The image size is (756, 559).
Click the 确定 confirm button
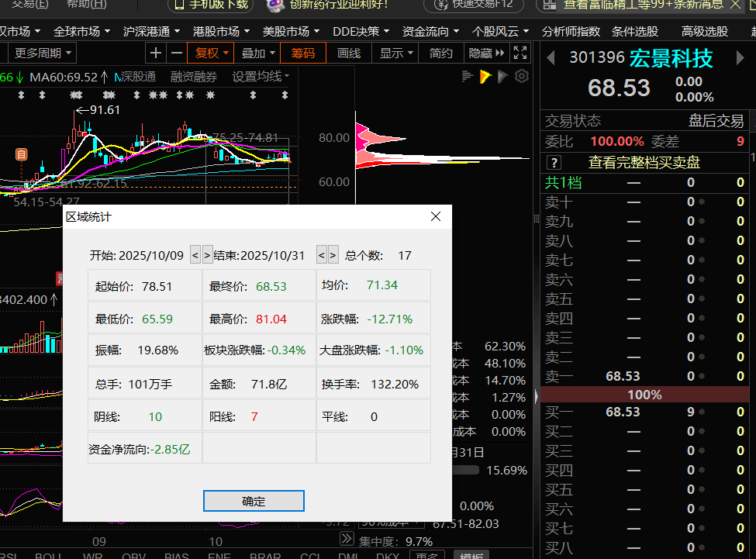tap(254, 501)
